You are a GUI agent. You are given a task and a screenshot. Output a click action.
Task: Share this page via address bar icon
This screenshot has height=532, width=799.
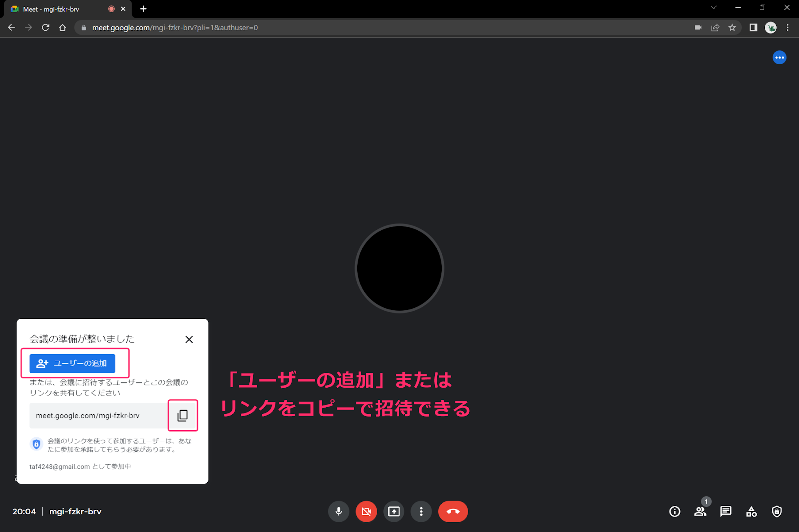pos(715,28)
